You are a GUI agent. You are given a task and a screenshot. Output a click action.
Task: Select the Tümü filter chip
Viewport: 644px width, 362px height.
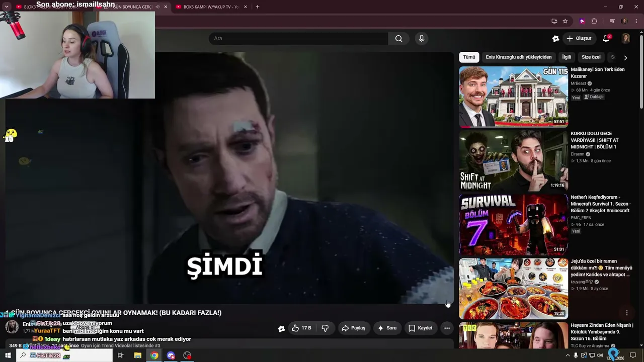point(469,57)
